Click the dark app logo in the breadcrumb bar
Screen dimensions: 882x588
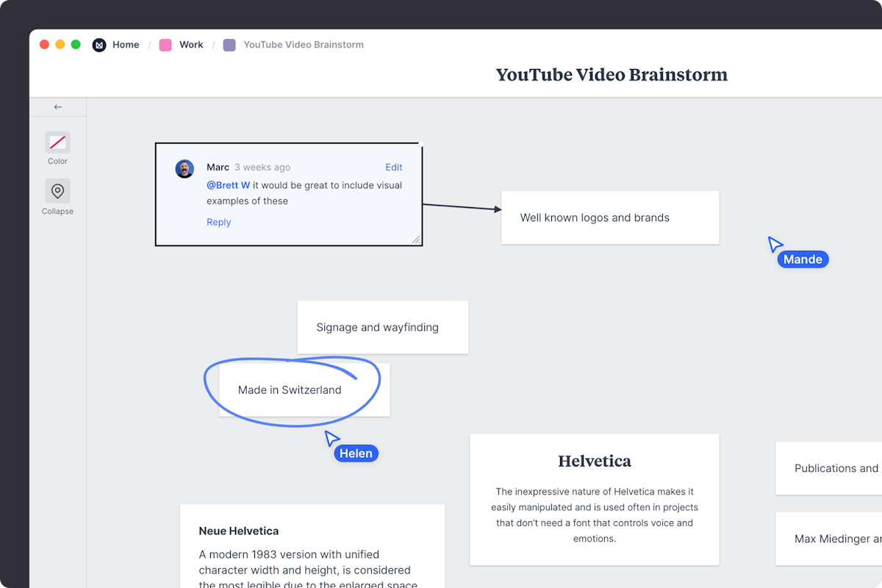pyautogui.click(x=99, y=44)
